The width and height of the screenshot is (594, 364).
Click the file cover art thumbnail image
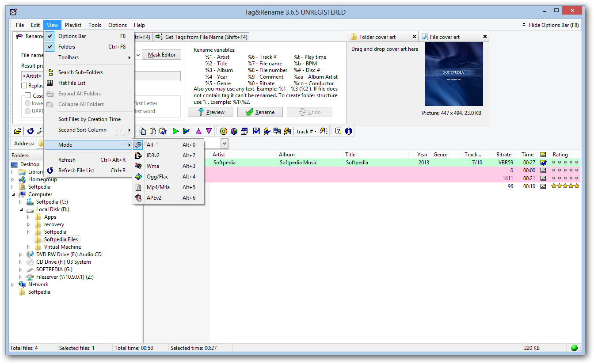(x=454, y=74)
